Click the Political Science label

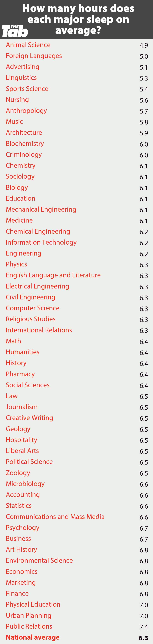pos(29,462)
